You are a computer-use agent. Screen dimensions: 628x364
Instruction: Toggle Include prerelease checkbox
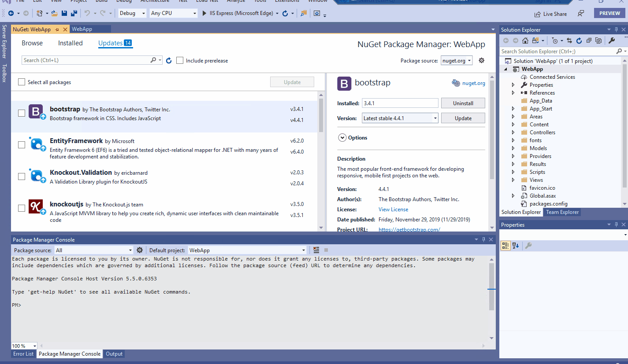click(x=180, y=60)
